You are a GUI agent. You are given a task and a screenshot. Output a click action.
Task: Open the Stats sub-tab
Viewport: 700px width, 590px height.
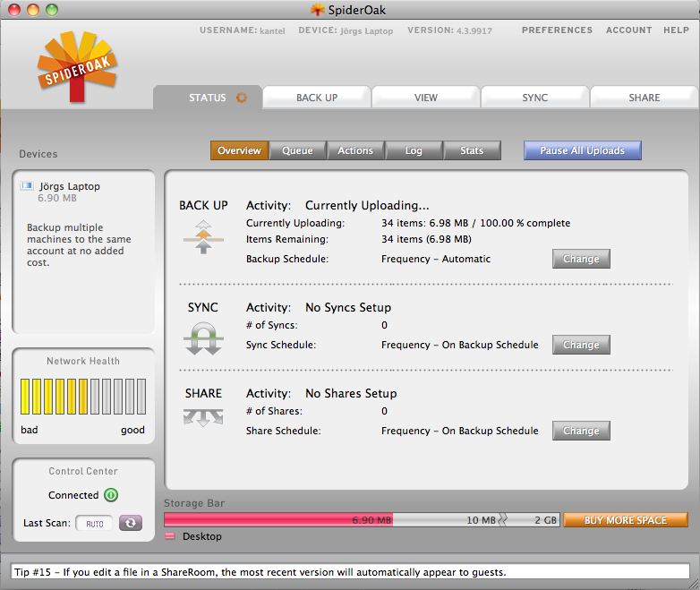pyautogui.click(x=472, y=150)
